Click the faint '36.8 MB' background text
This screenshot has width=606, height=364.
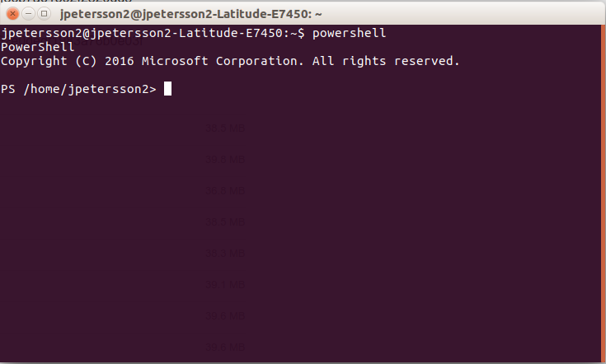point(225,191)
